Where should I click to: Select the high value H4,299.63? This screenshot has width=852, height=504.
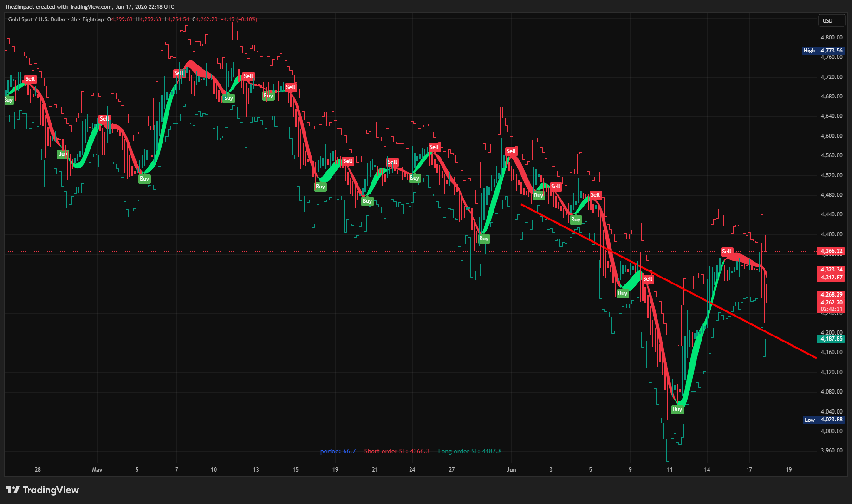coord(149,19)
